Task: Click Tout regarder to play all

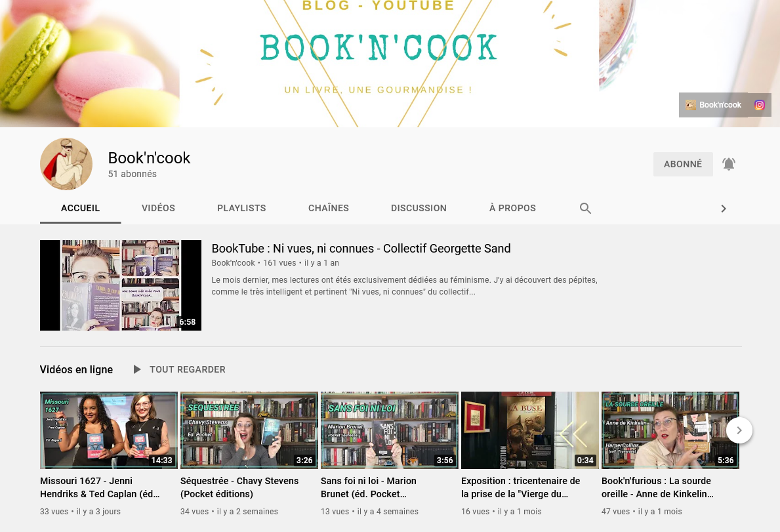Action: (187, 369)
